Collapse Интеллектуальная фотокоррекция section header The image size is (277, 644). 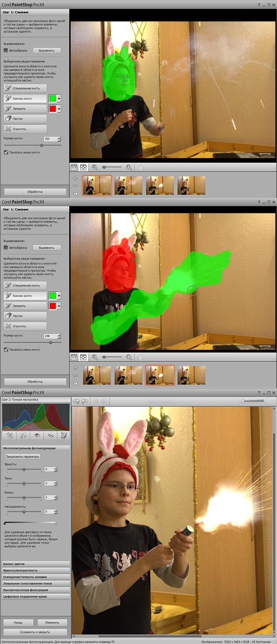point(35,448)
